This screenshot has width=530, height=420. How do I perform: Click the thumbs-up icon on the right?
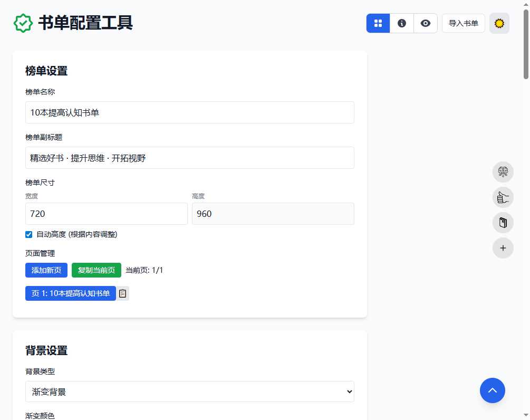click(503, 197)
